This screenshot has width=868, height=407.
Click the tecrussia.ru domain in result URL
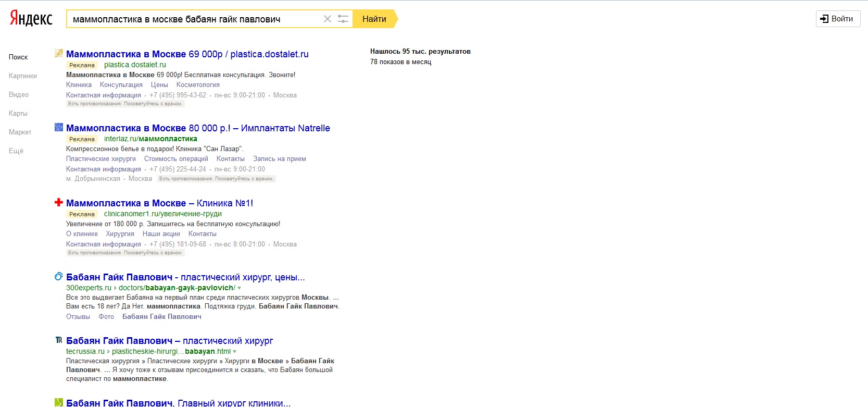point(85,352)
